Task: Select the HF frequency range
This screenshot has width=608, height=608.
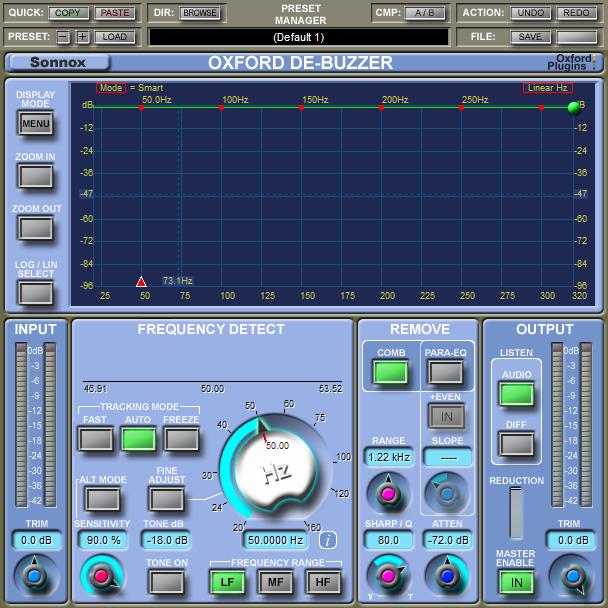Action: point(323,582)
